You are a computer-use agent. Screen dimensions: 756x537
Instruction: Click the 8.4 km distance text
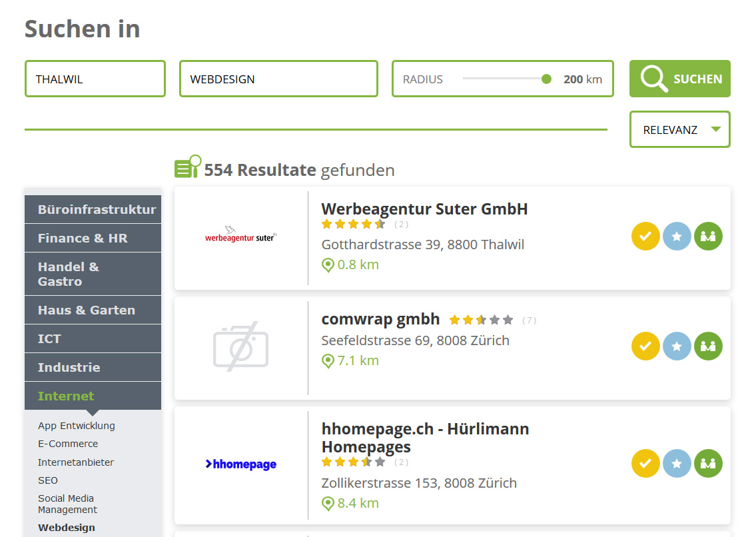(358, 503)
